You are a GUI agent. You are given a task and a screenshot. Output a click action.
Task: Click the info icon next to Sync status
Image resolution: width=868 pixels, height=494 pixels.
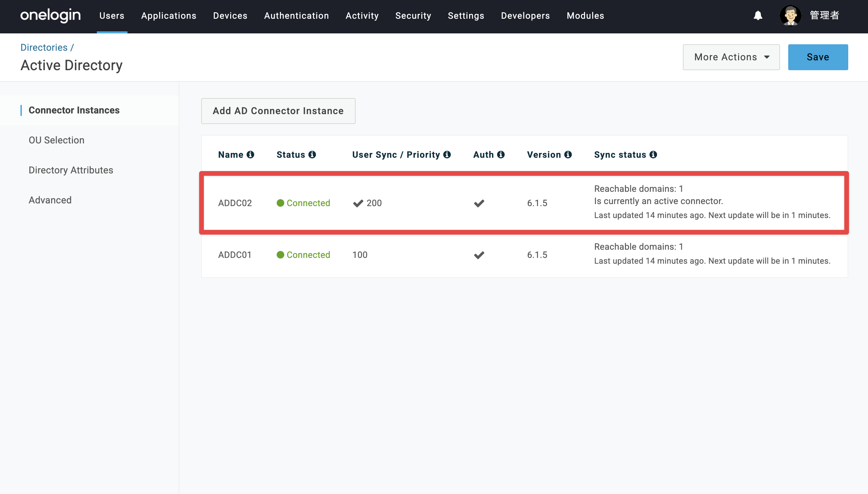[x=653, y=155]
